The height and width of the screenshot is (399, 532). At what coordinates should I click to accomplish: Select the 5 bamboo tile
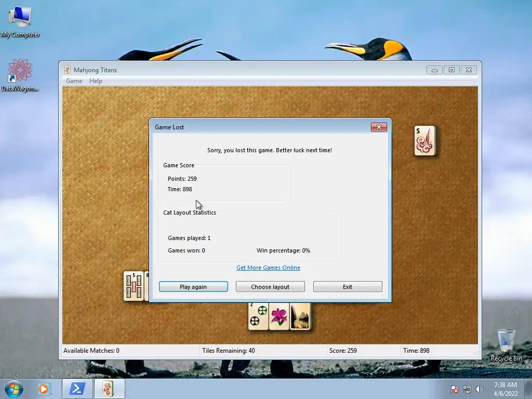134,286
